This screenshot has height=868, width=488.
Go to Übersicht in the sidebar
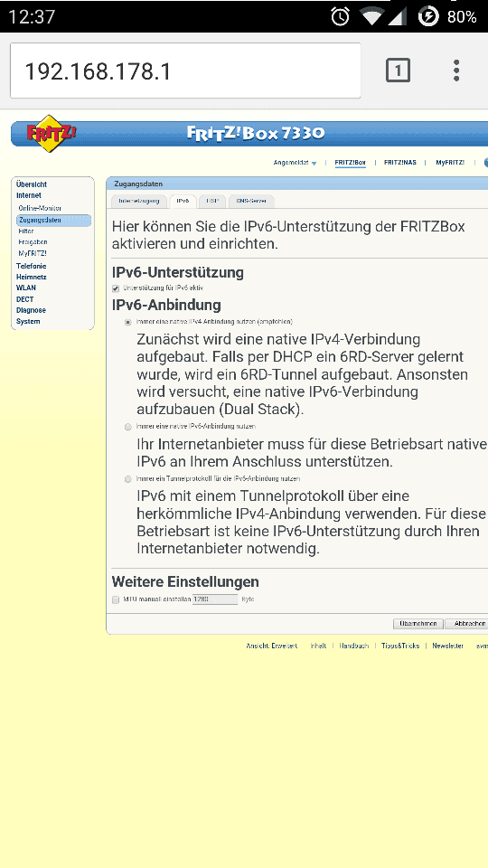(x=32, y=184)
